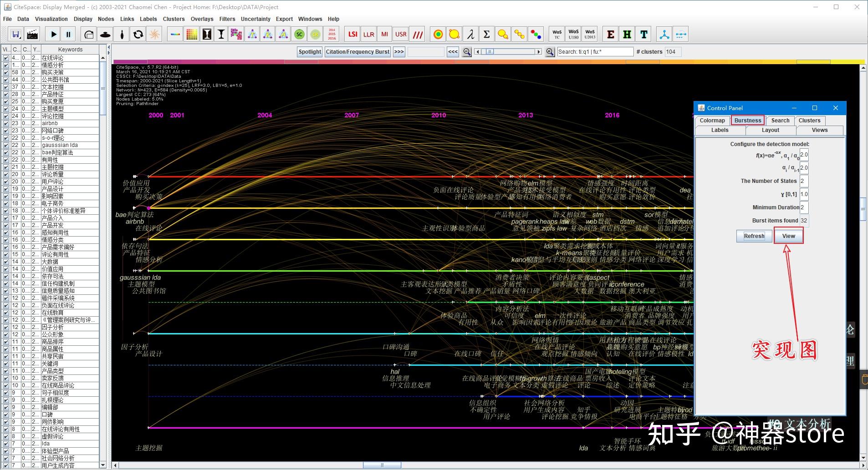
Task: Click the Citation/Frequency Burst button
Action: [x=357, y=52]
